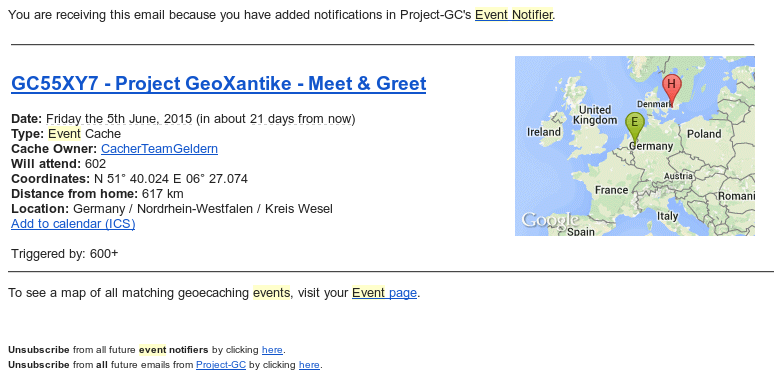Viewport: 774px width, 380px height.
Task: Visit the Event page link
Action: coord(385,293)
